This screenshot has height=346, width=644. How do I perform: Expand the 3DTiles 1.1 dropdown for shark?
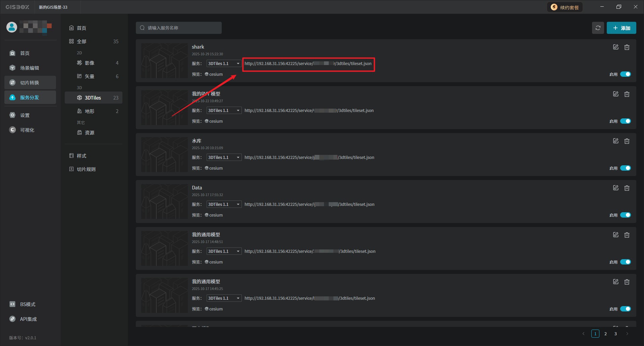tap(224, 64)
